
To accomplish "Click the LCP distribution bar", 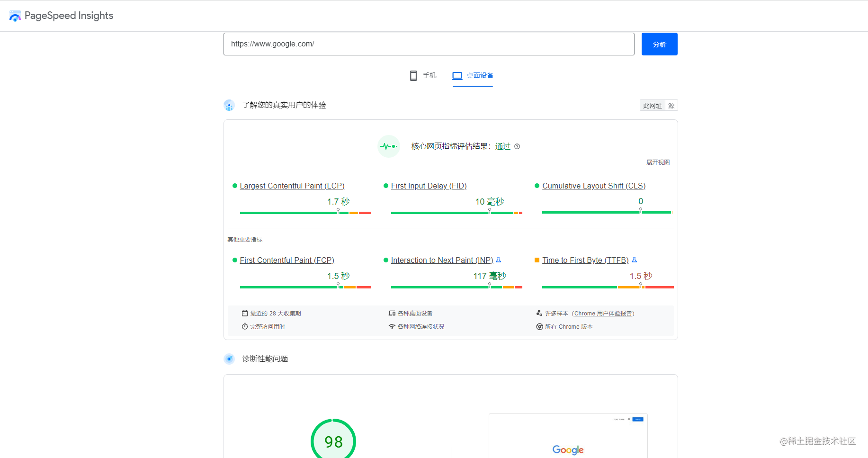I will click(305, 213).
